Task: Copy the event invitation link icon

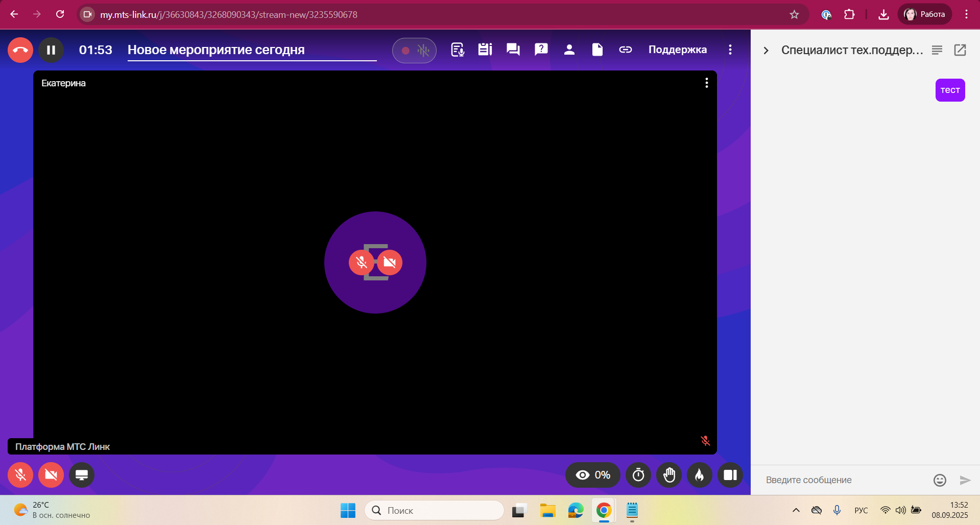Action: pyautogui.click(x=625, y=50)
